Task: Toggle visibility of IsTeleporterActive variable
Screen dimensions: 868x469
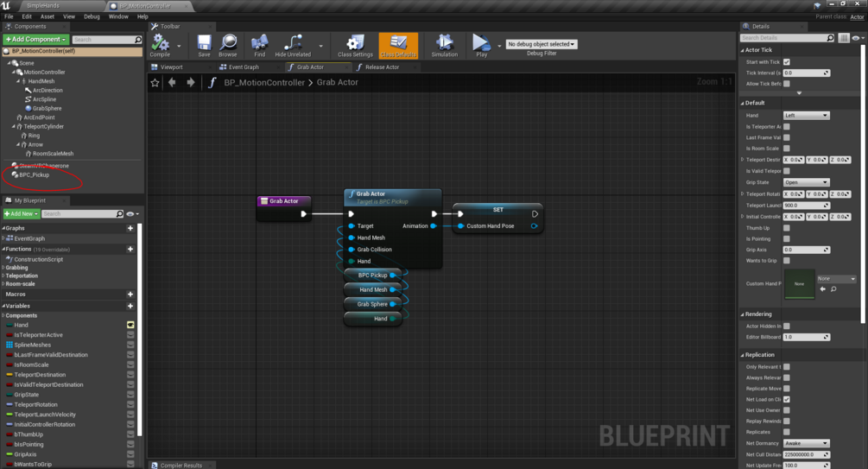Action: (x=130, y=335)
